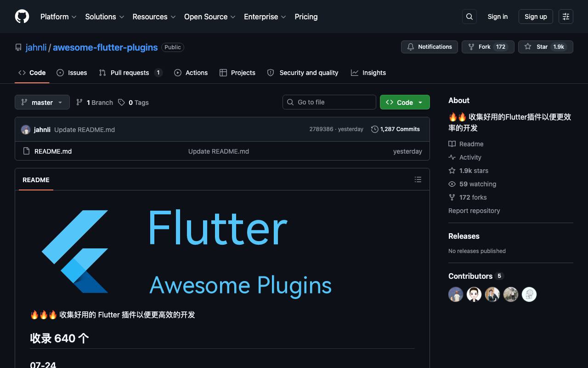Screen dimensions: 588x368
Task: Open the third contributor avatar
Action: tap(492, 294)
